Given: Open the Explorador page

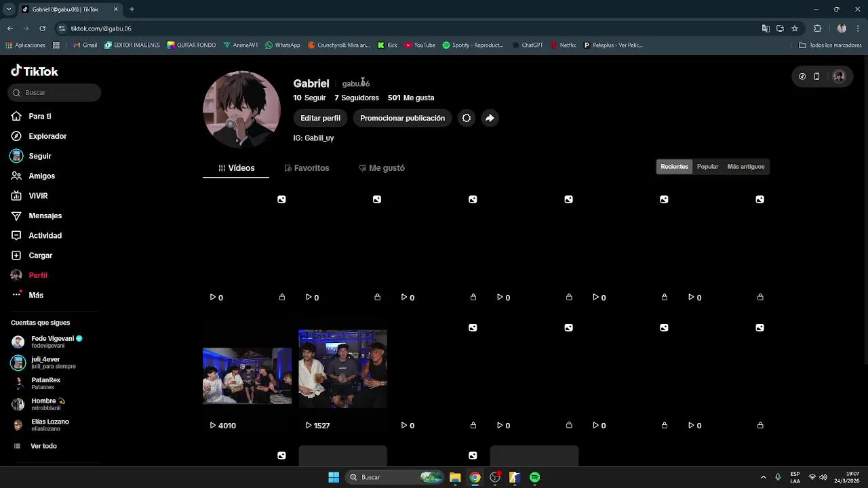Looking at the screenshot, I should click(39, 136).
